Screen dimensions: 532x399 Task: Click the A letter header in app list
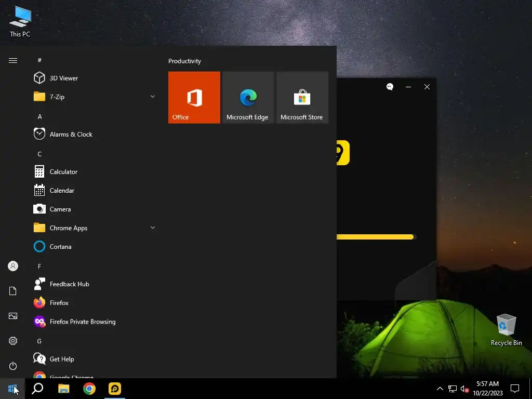click(x=39, y=117)
